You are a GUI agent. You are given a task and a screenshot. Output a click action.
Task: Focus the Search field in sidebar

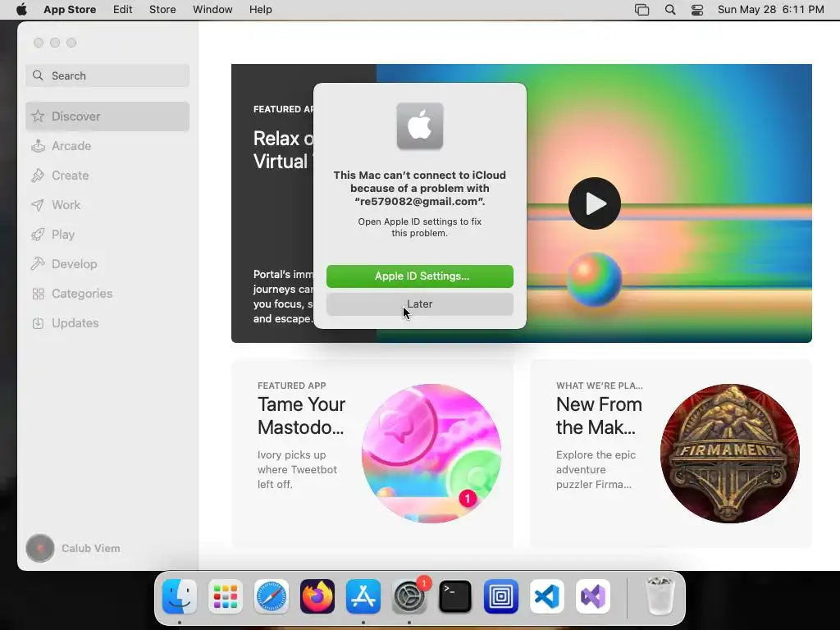tap(107, 75)
